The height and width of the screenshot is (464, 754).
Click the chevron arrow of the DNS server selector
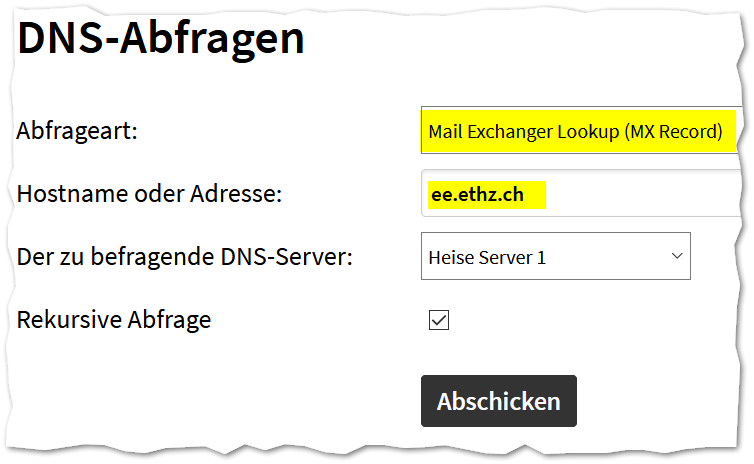coord(677,256)
